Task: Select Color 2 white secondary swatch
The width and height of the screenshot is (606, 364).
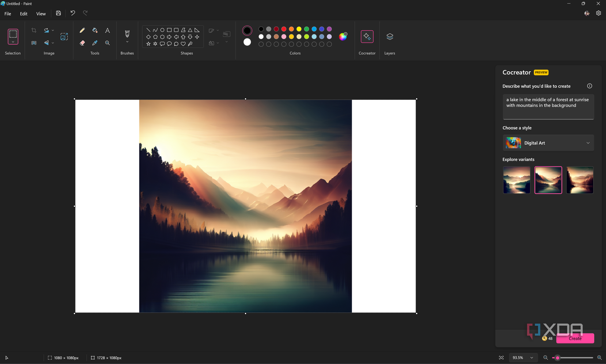Action: (247, 42)
